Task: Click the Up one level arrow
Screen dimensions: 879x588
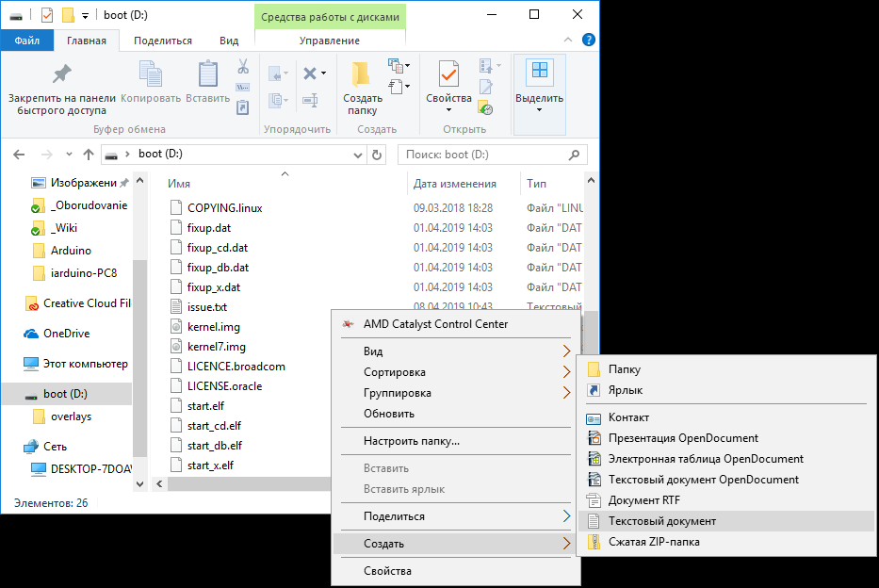Action: click(x=88, y=155)
